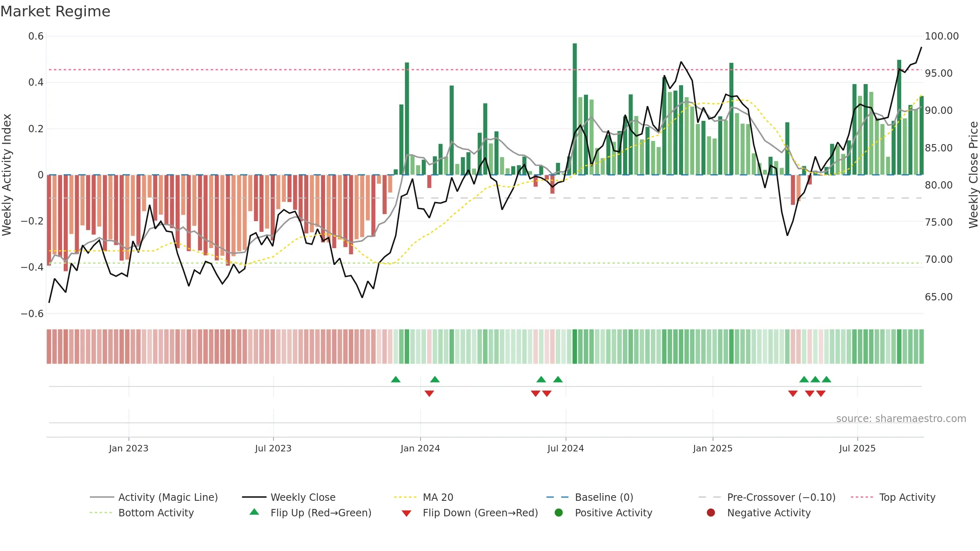Click the source: sharemaestro.com text
Viewport: 980px width, 551px height.
(901, 418)
